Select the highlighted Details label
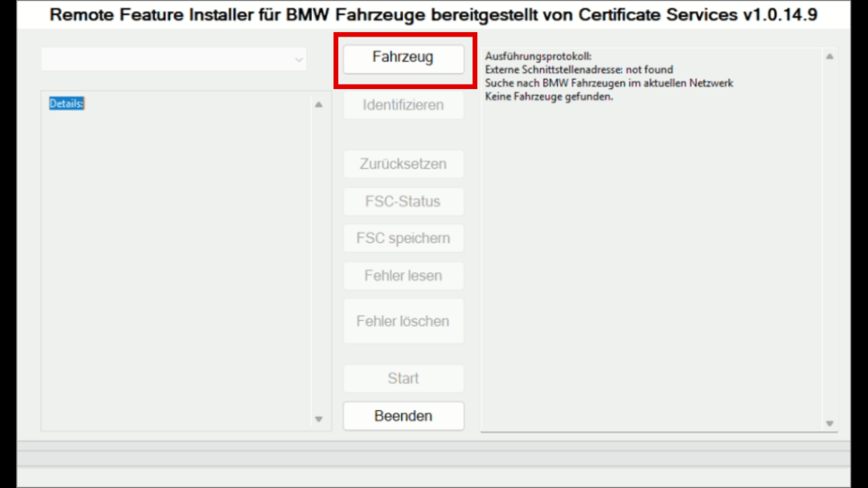The height and width of the screenshot is (488, 868). click(x=65, y=104)
